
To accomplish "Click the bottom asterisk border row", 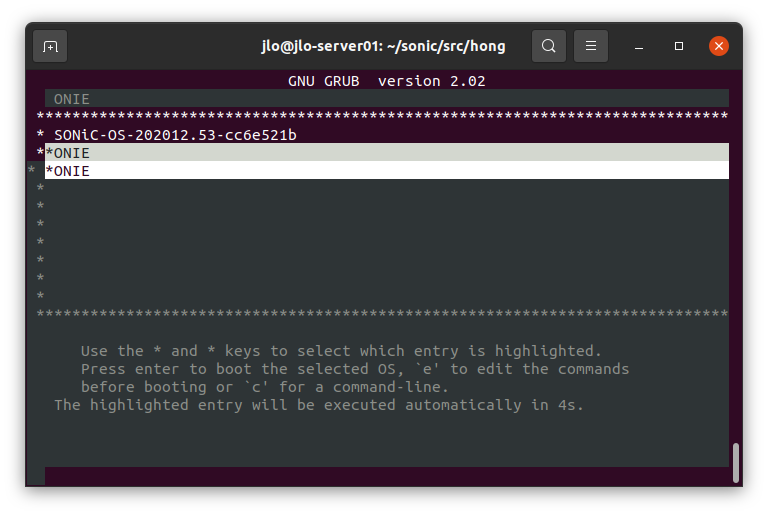I will 382,315.
